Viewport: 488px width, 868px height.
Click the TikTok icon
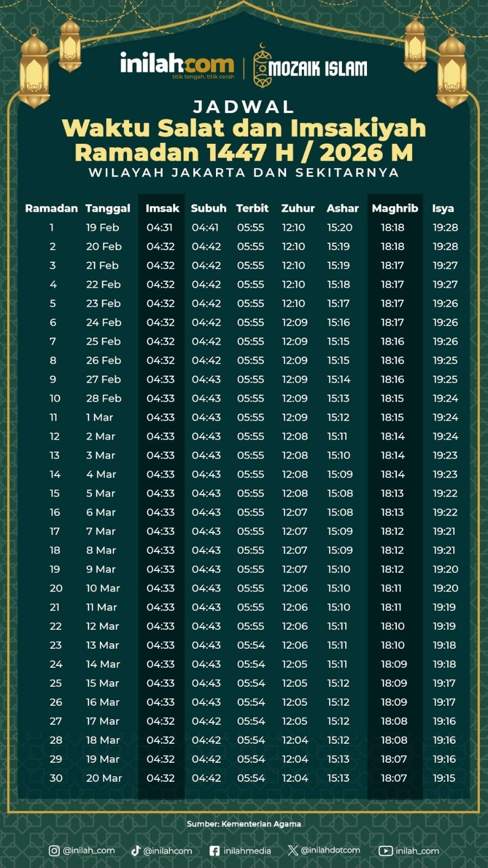(x=136, y=851)
